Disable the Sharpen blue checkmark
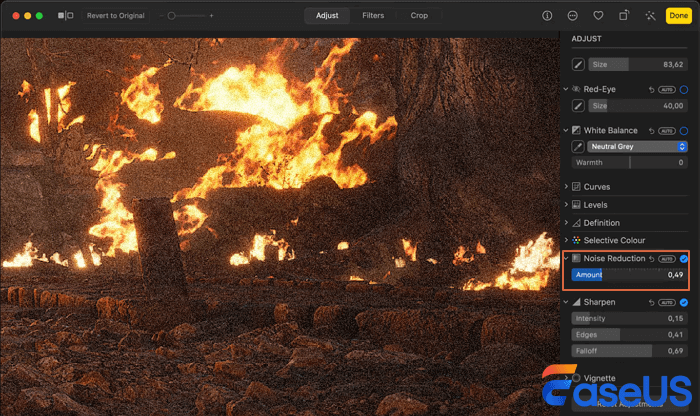 click(x=683, y=303)
